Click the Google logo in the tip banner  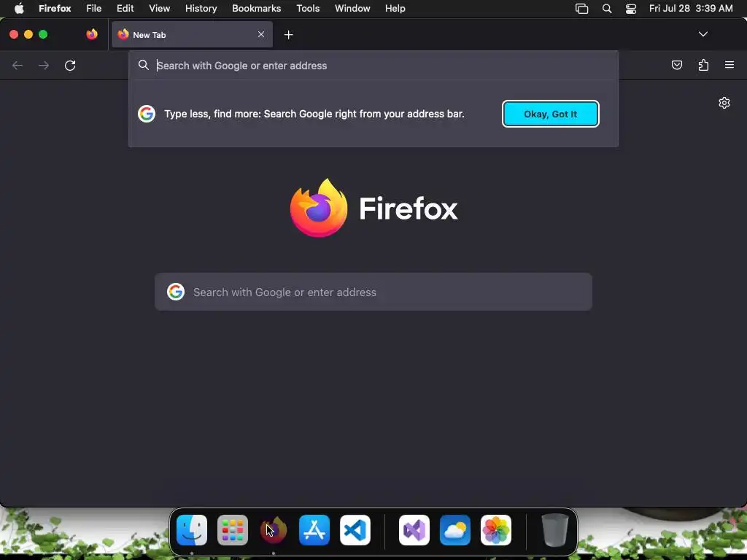[147, 114]
